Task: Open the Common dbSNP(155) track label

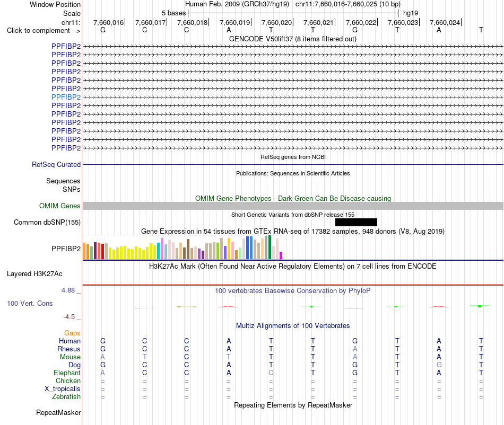Action: (x=47, y=222)
